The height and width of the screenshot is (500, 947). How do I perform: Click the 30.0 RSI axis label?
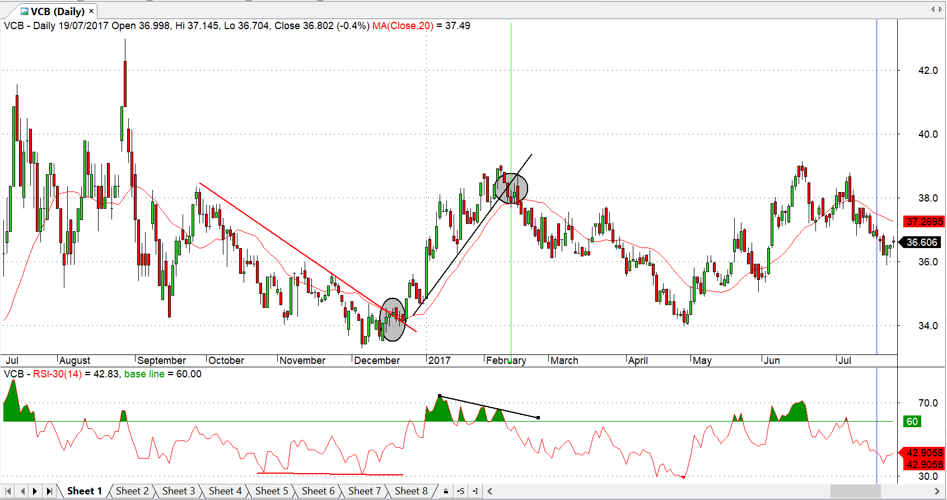tap(927, 476)
